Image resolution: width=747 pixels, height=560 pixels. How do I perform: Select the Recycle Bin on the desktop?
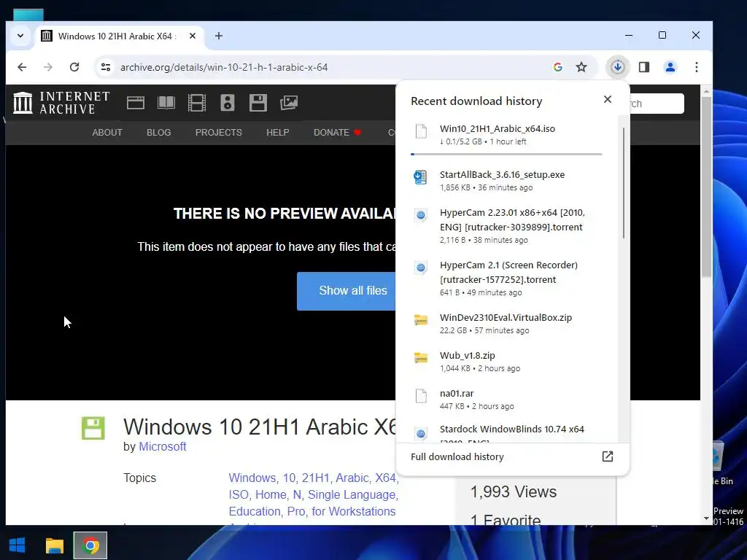pyautogui.click(x=720, y=463)
